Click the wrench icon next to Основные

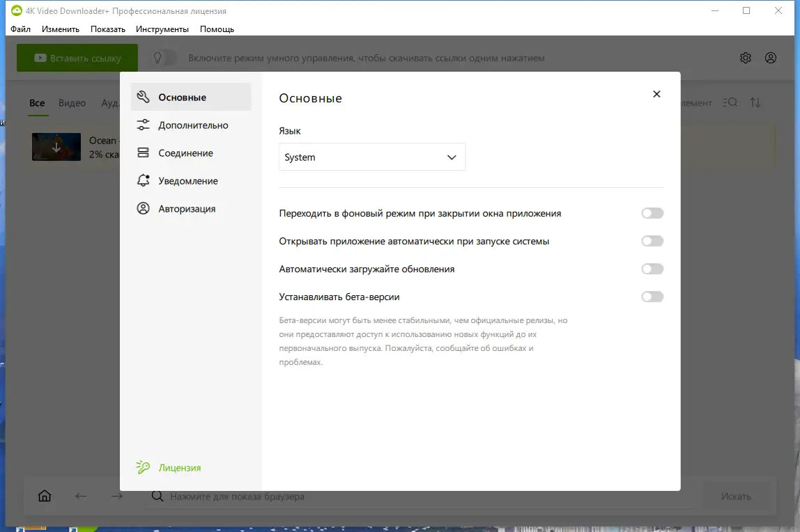144,97
